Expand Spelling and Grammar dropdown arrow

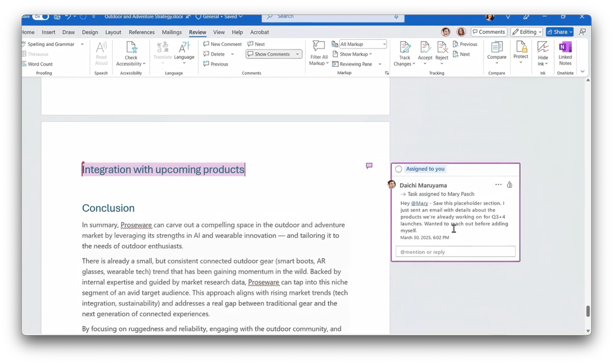[82, 44]
